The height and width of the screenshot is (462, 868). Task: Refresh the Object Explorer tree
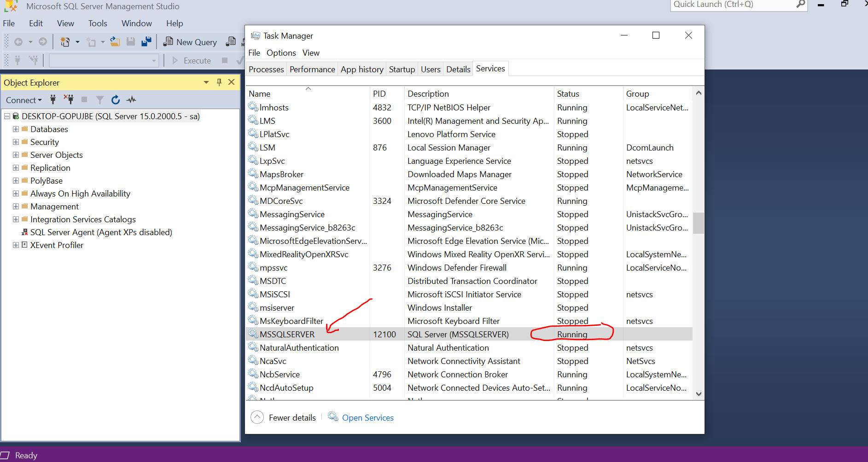point(116,99)
